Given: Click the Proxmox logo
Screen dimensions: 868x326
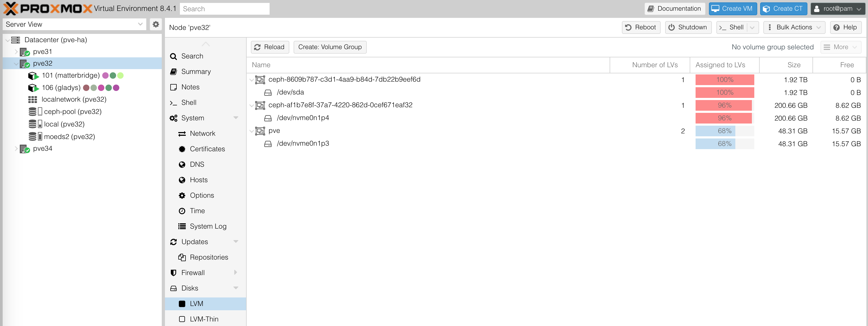Looking at the screenshot, I should tap(48, 9).
